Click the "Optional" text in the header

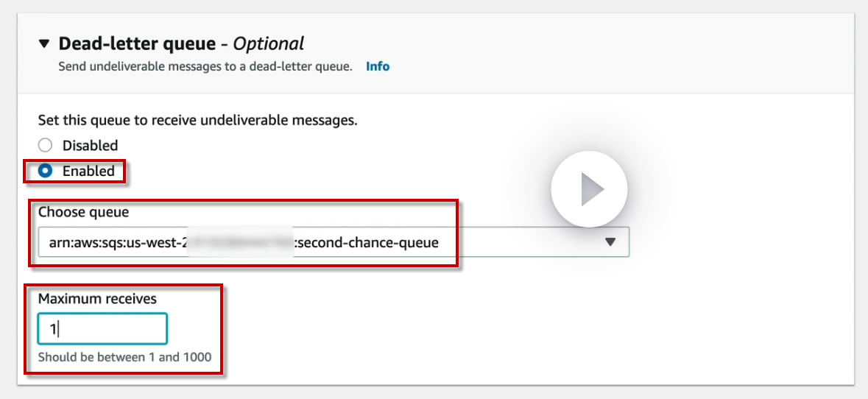(268, 44)
